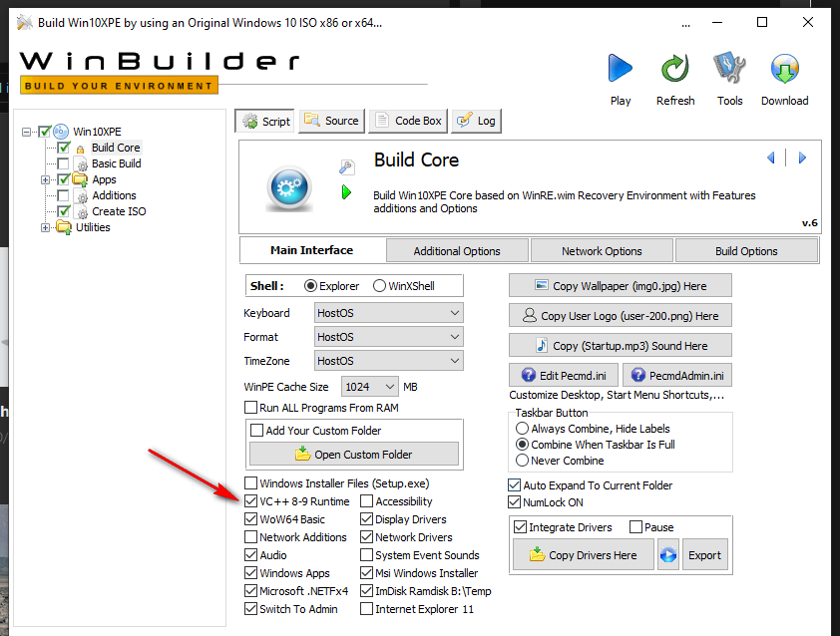Switch to Build Options tab
840x636 pixels.
pyautogui.click(x=746, y=250)
